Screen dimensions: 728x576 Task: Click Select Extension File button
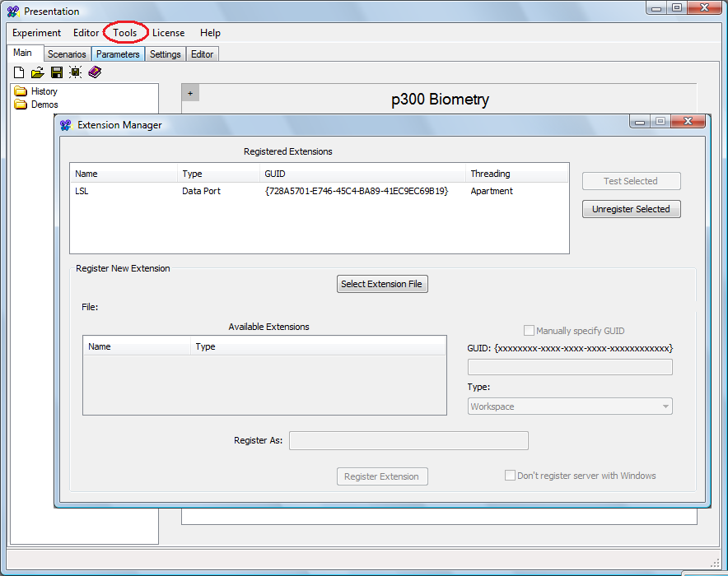(382, 284)
